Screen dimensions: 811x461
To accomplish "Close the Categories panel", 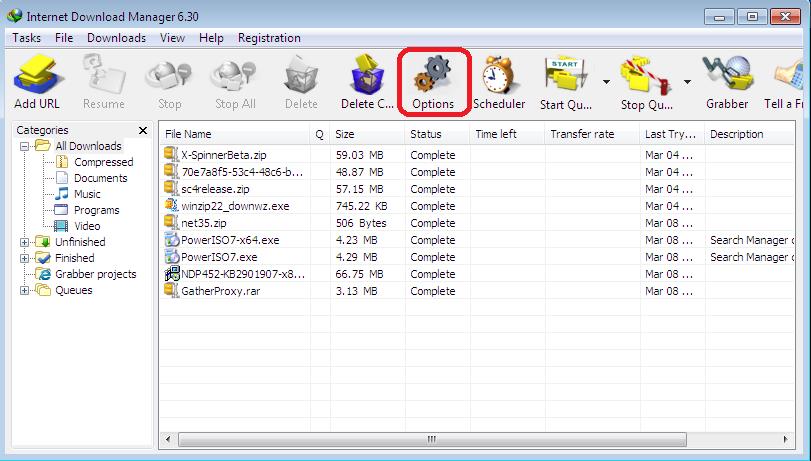I will (143, 130).
